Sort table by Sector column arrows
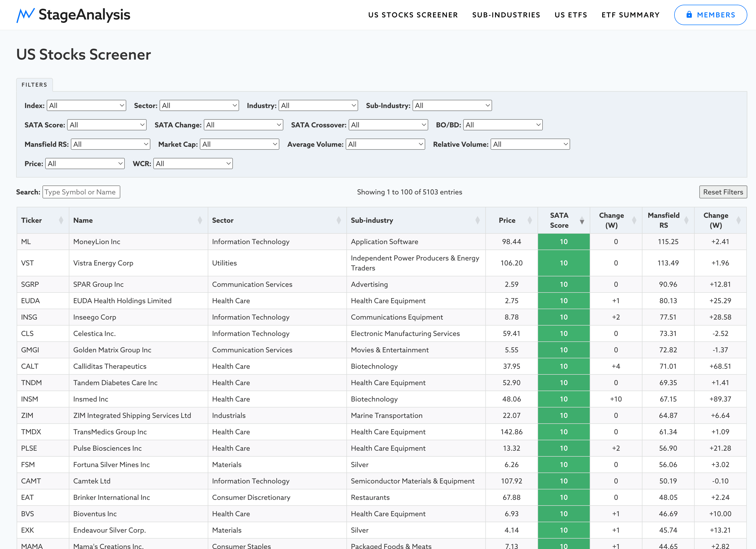This screenshot has height=549, width=756. (339, 220)
